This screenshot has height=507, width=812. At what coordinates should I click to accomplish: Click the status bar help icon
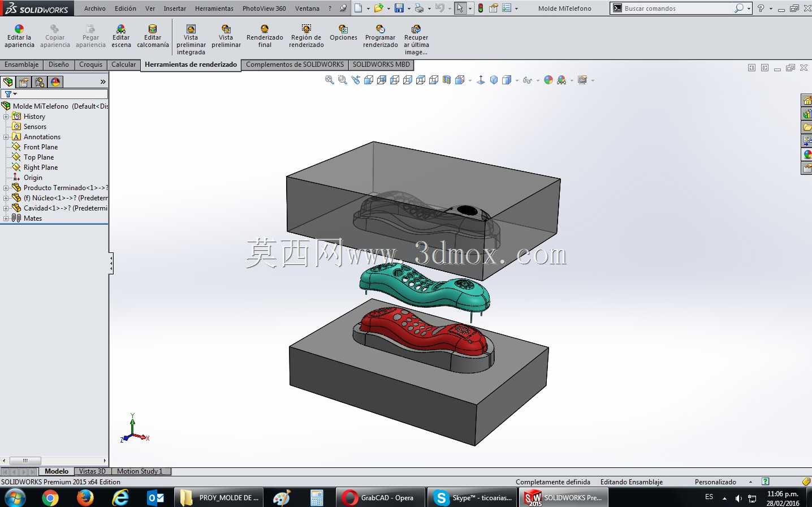(x=765, y=482)
